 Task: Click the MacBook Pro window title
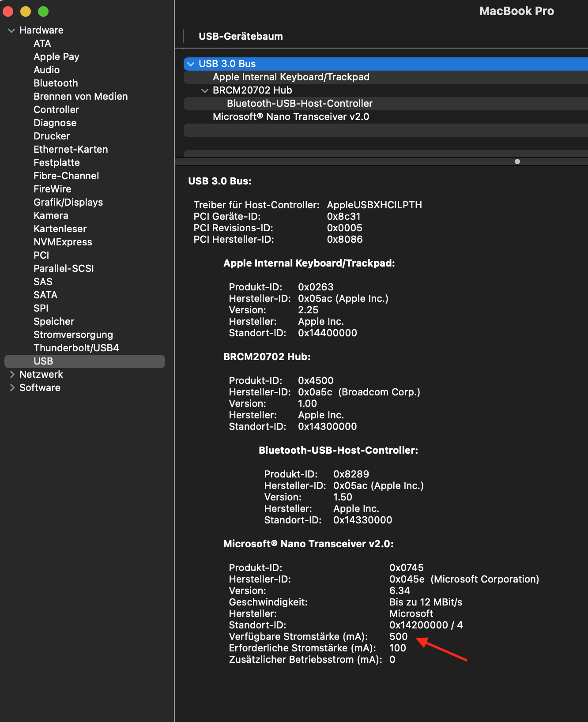[x=516, y=11]
